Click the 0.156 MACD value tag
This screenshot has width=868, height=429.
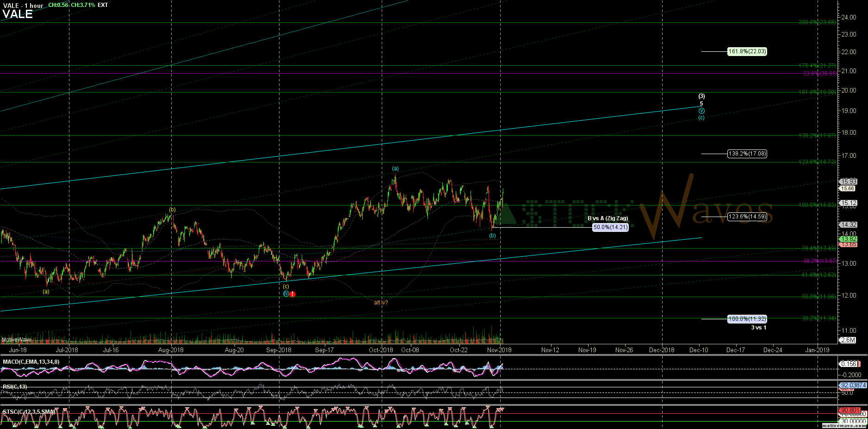[x=849, y=364]
